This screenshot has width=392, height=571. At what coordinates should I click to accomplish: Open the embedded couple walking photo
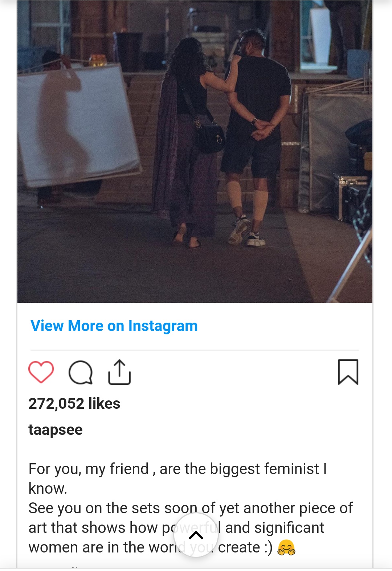click(195, 151)
